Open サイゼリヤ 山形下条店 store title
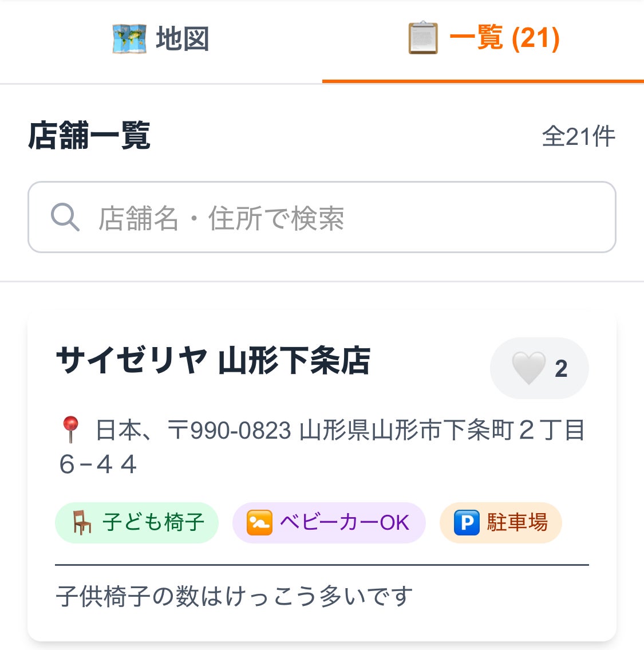The width and height of the screenshot is (644, 650). coord(213,361)
